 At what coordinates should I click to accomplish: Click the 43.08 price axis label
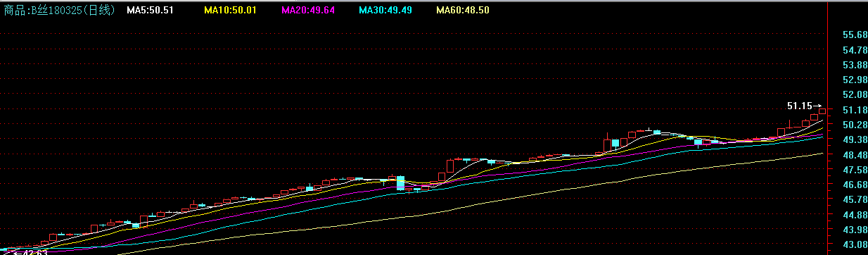point(854,244)
